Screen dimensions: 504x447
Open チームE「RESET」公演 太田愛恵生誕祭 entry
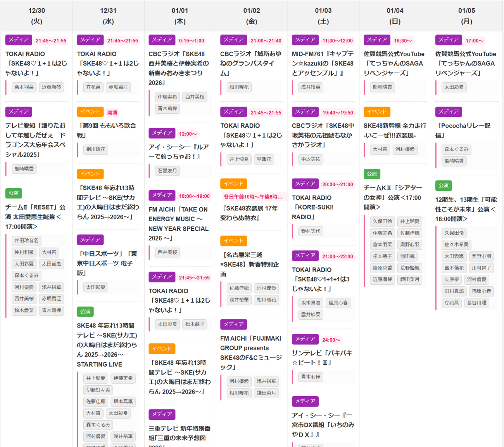click(x=35, y=217)
